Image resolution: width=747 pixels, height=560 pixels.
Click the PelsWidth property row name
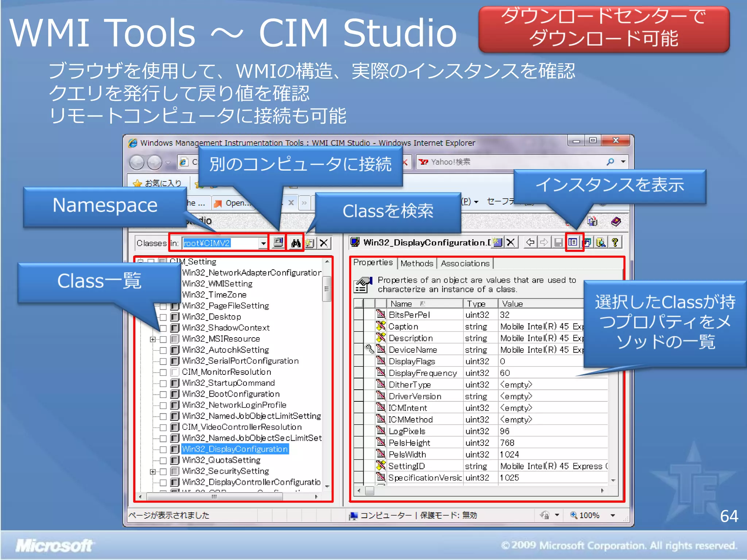pyautogui.click(x=407, y=454)
